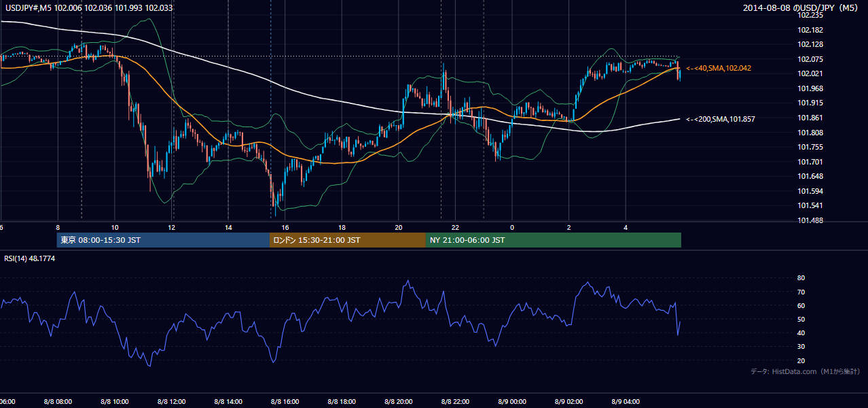Click the hour 14 label under the chart
Screen dimensions: 868x408
pyautogui.click(x=228, y=228)
